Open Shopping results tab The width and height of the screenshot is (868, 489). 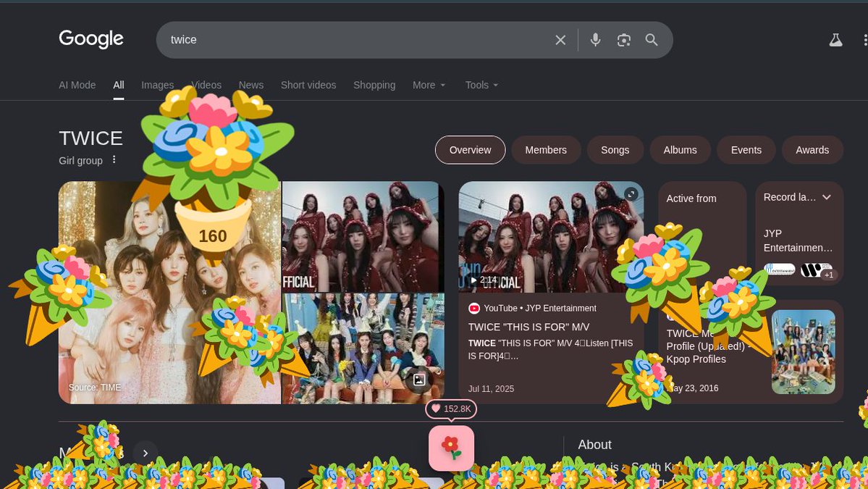pos(374,85)
